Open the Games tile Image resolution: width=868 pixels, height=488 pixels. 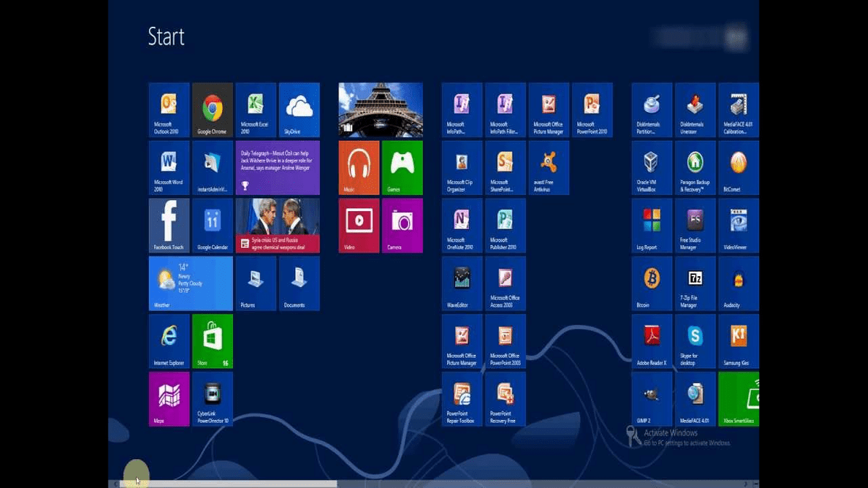[402, 168]
